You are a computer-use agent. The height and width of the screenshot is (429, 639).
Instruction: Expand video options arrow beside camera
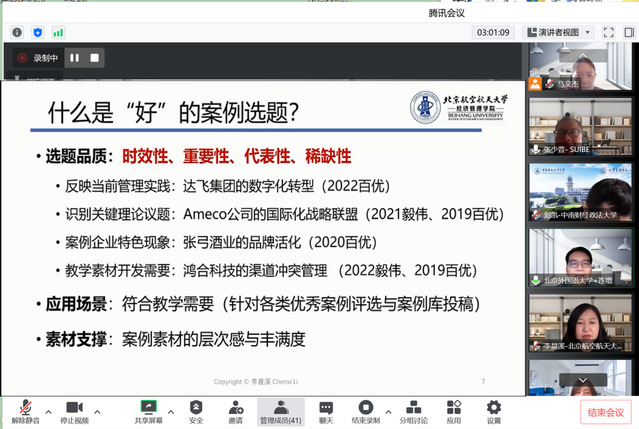98,410
